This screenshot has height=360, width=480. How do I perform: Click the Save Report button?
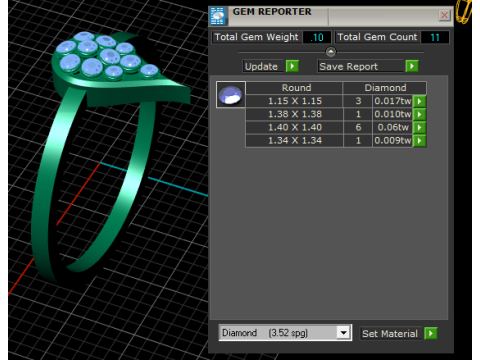[360, 66]
